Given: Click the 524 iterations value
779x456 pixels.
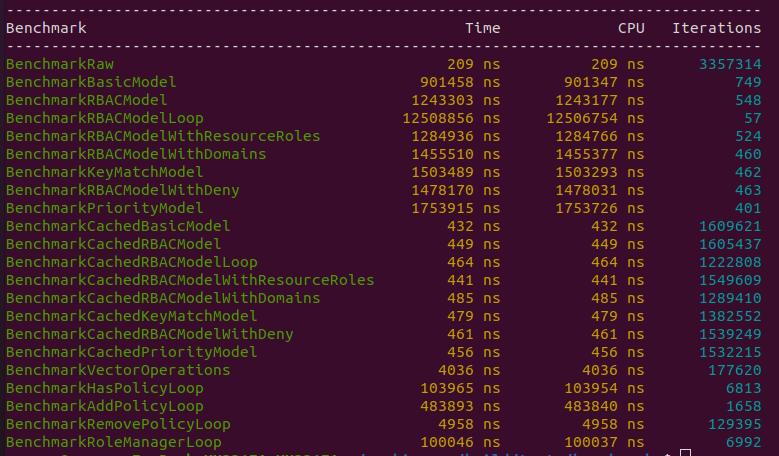Looking at the screenshot, I should [748, 136].
